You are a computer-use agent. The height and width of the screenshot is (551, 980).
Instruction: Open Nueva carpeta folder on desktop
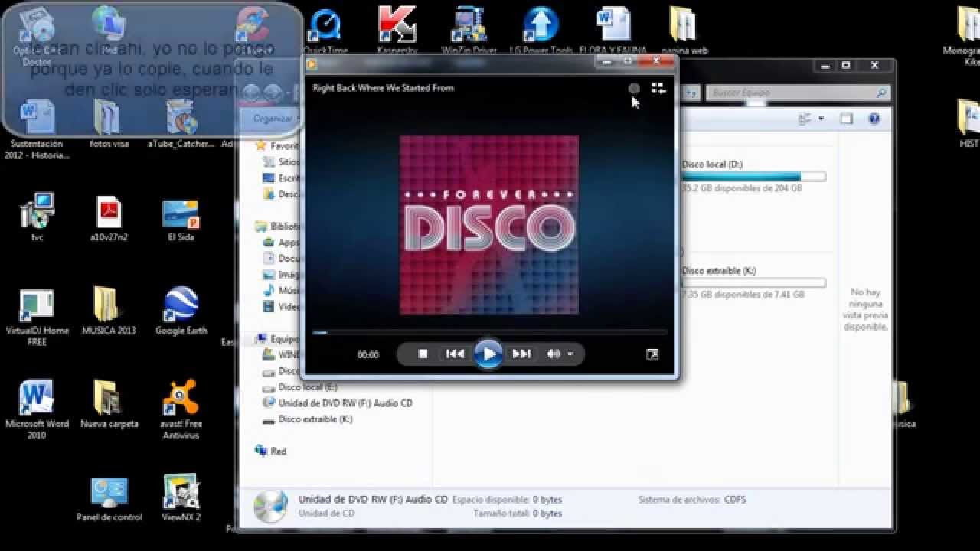[x=109, y=404]
